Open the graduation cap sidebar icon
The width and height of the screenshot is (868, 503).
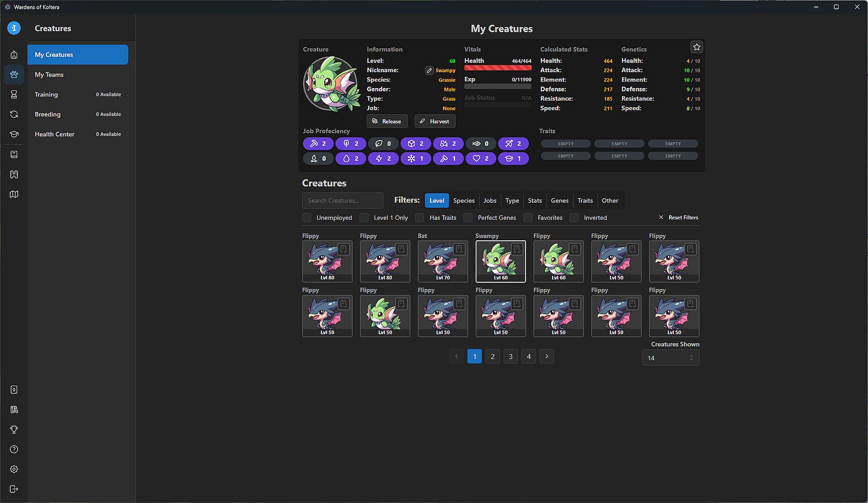(14, 134)
